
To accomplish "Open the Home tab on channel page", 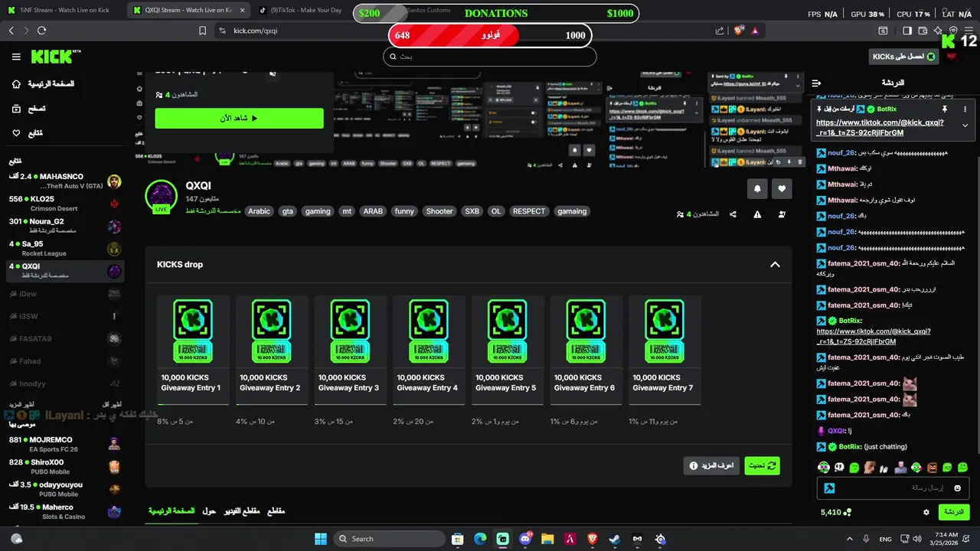I will click(x=171, y=510).
